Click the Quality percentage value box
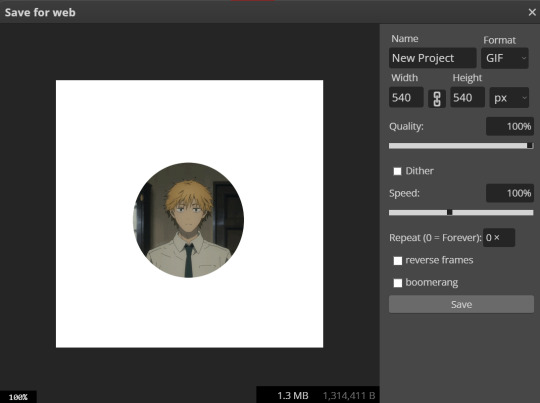Viewport: 540px width, 403px height. 510,126
